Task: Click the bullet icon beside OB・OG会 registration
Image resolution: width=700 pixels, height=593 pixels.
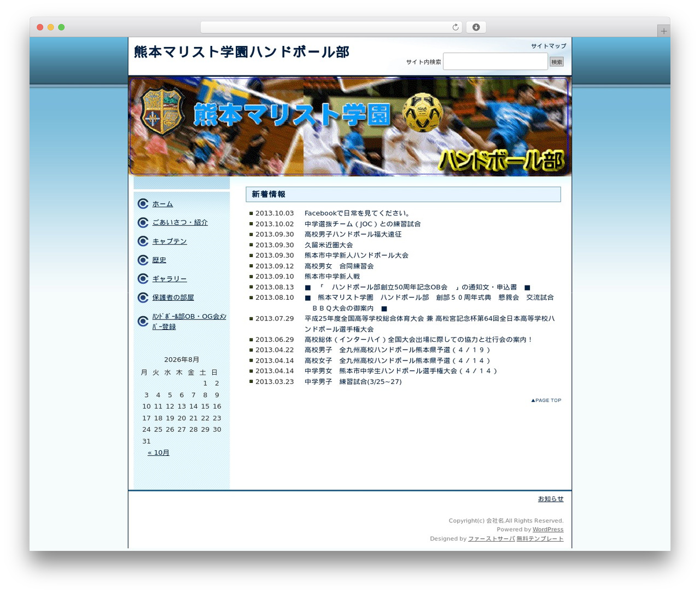Action: pos(143,321)
